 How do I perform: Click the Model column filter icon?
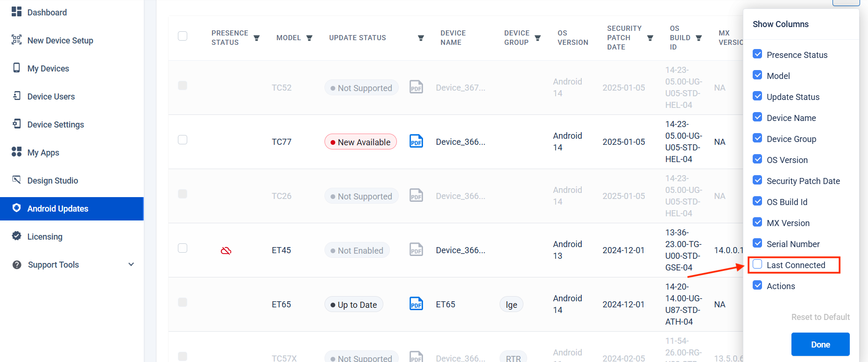tap(309, 38)
